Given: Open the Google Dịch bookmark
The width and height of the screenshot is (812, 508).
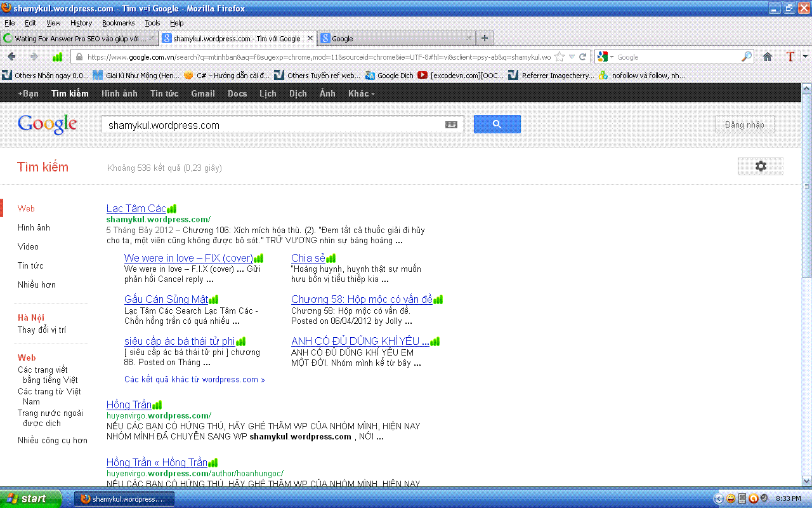Looking at the screenshot, I should (389, 75).
